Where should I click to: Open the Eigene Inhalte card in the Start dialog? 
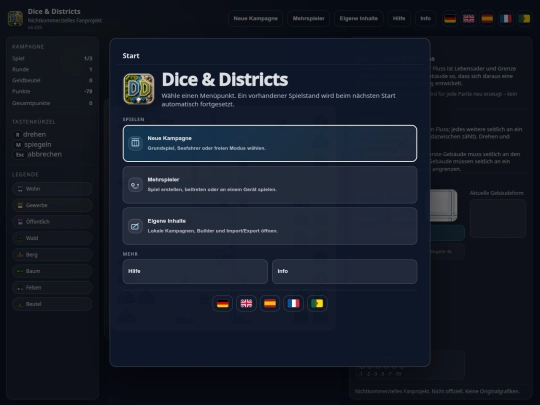coord(270,226)
